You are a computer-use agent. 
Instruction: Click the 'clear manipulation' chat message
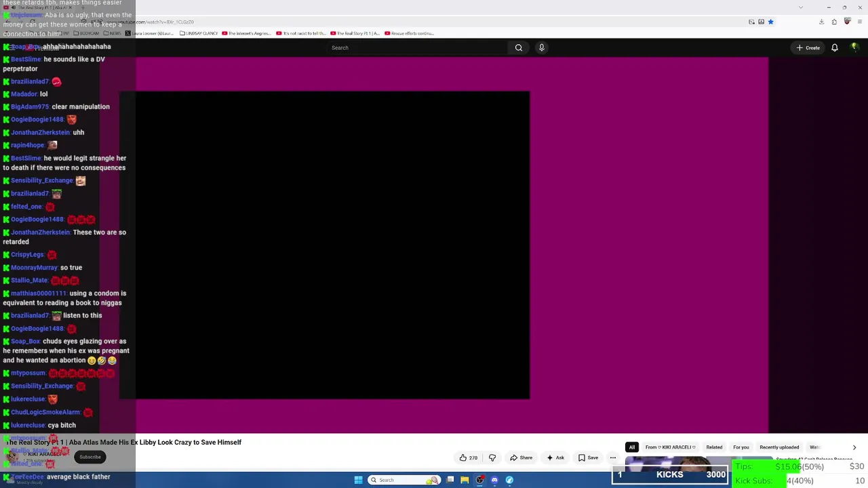tap(81, 106)
